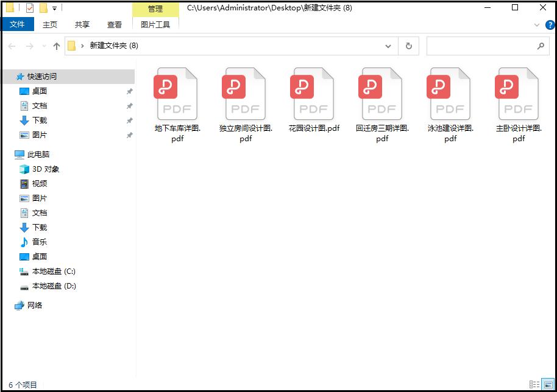Open the 下载 folder in the sidebar

(39, 120)
